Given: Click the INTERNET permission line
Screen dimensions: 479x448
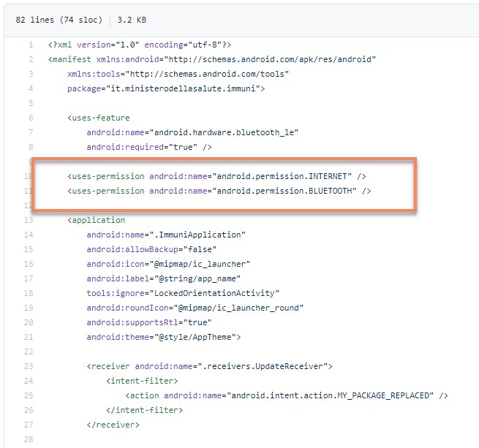Looking at the screenshot, I should [216, 176].
